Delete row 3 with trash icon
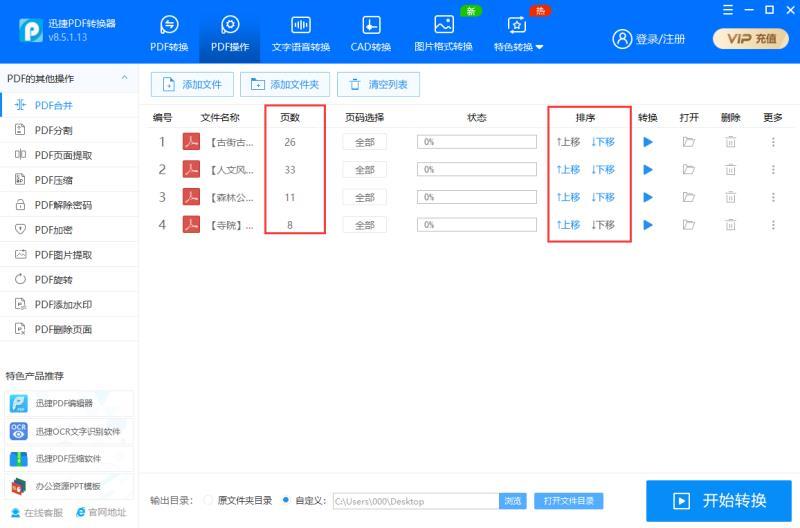The image size is (800, 528). click(x=731, y=197)
